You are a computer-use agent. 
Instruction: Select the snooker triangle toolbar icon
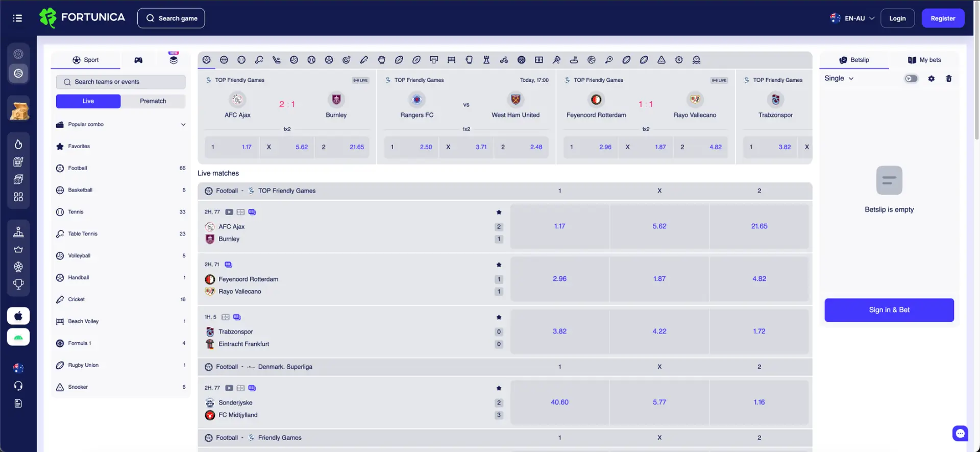pos(661,60)
